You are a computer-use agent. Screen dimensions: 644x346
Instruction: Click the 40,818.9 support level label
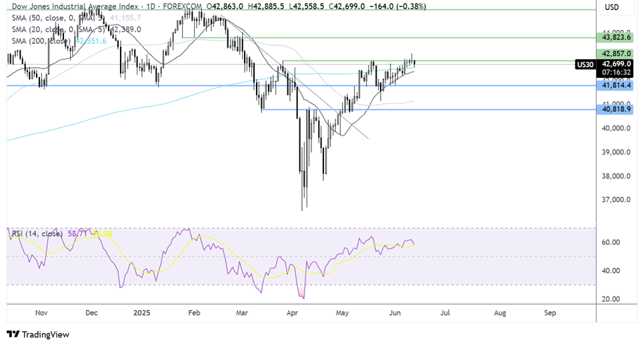pyautogui.click(x=615, y=109)
